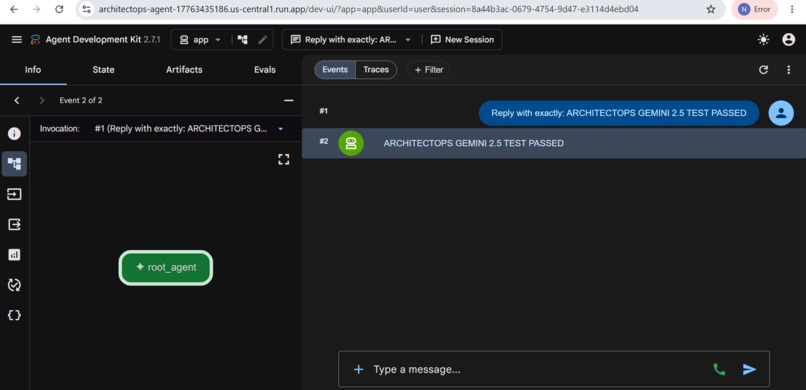
Task: Open the hamburger navigation menu
Action: tap(17, 40)
